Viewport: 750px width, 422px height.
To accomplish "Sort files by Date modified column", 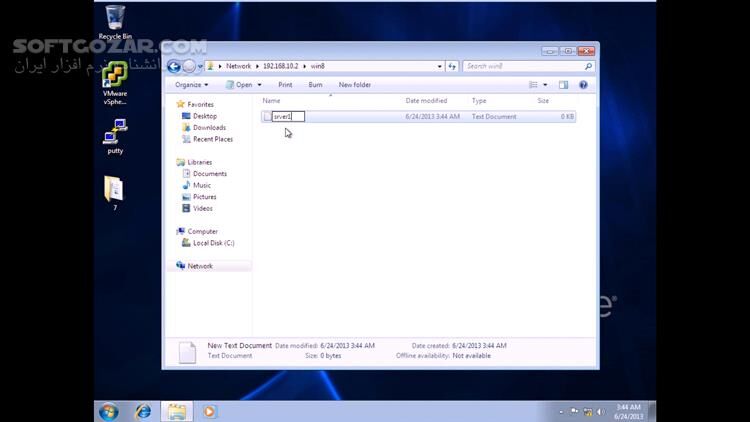I will coord(426,101).
